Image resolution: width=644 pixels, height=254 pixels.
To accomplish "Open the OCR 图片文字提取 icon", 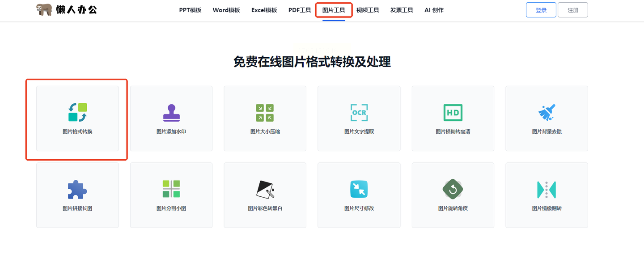I will click(x=359, y=113).
